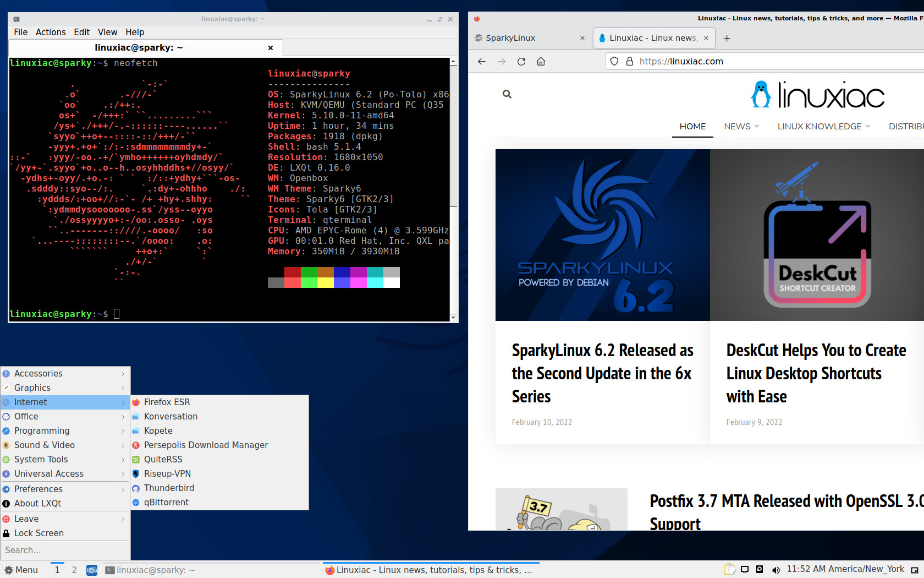Image resolution: width=924 pixels, height=578 pixels.
Task: Launch Konversation from the Internet submenu
Action: click(219, 417)
